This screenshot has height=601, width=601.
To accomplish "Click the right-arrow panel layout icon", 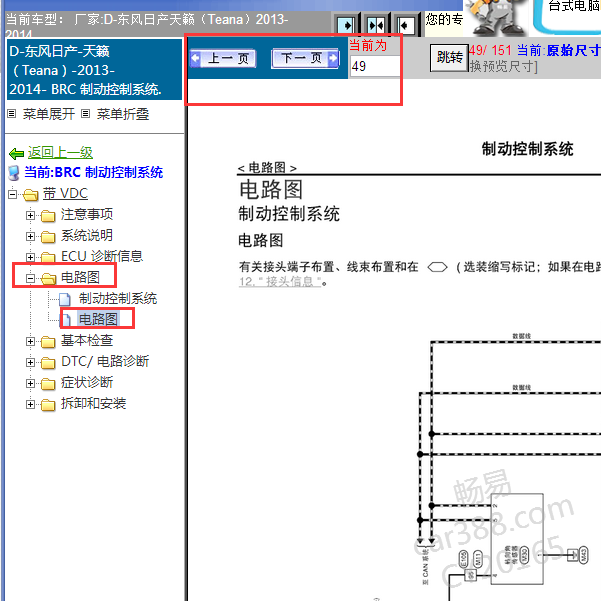I will click(347, 26).
